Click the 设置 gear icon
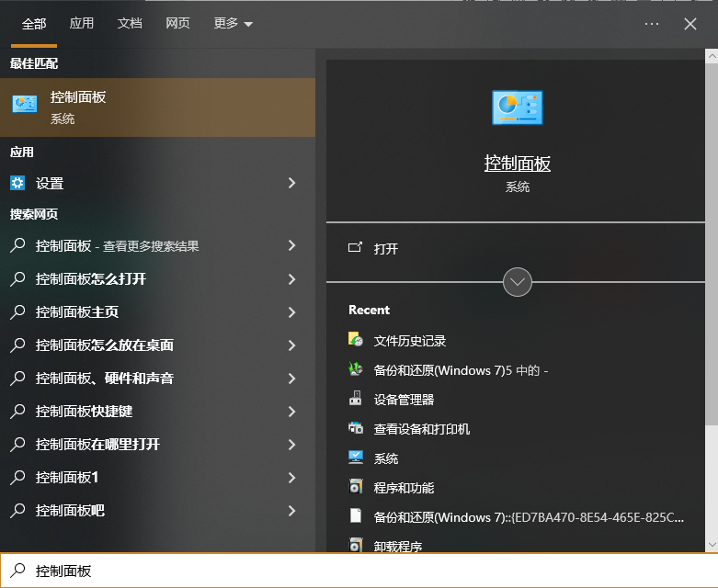Image resolution: width=718 pixels, height=588 pixels. pyautogui.click(x=17, y=183)
